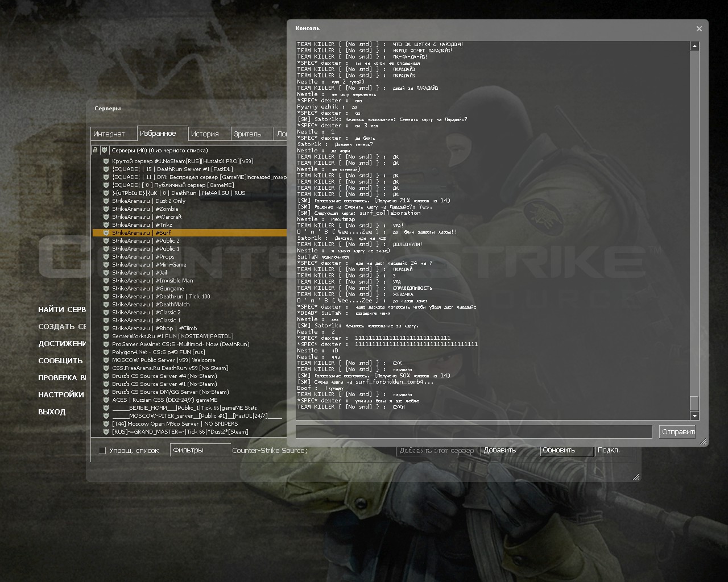This screenshot has width=728, height=582.
Task: Select СООБЩИТЬ in the main menu
Action: pyautogui.click(x=60, y=361)
